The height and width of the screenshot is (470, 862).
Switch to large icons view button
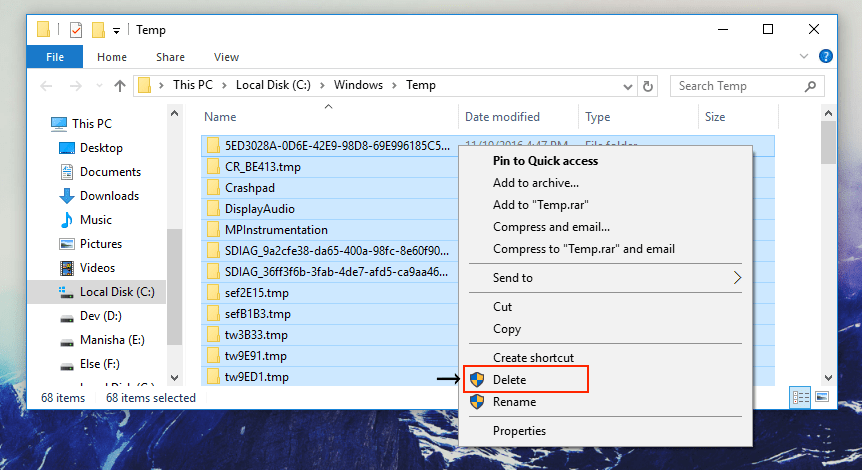pyautogui.click(x=822, y=397)
